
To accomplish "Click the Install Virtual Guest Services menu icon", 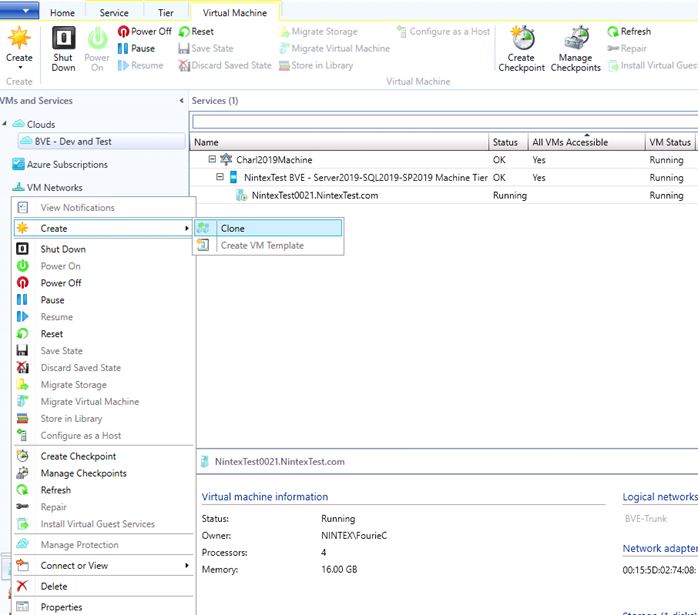I will pyautogui.click(x=22, y=524).
